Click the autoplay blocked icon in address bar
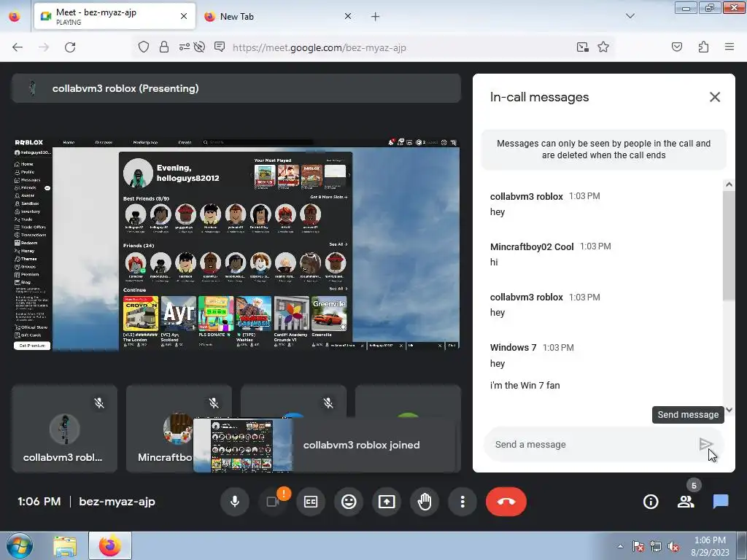747x560 pixels. click(200, 47)
